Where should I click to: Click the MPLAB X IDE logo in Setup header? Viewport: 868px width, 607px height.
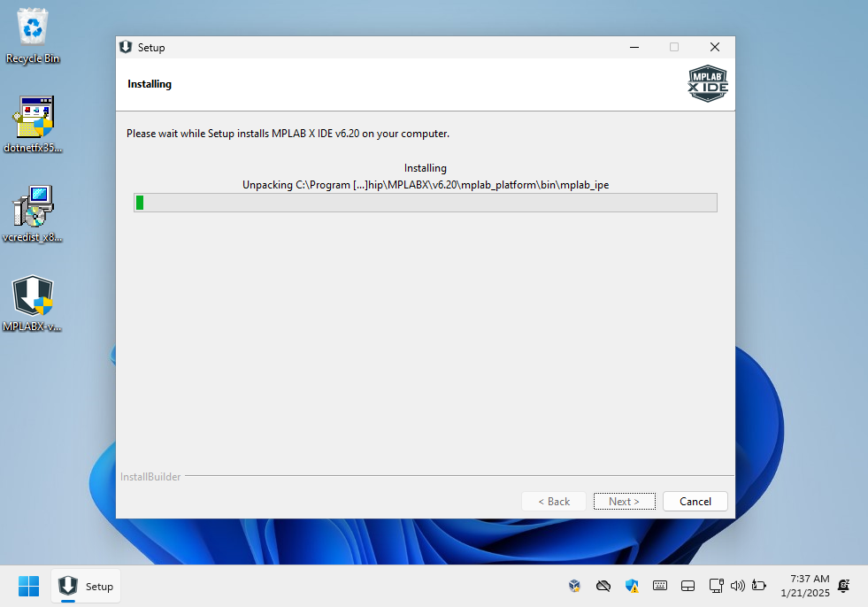[x=708, y=84]
